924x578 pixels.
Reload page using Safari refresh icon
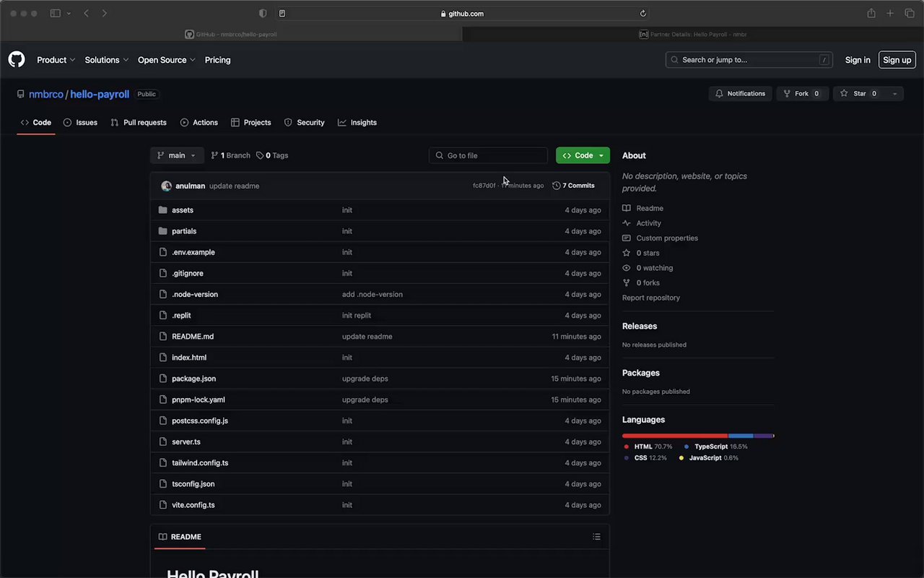click(x=642, y=14)
